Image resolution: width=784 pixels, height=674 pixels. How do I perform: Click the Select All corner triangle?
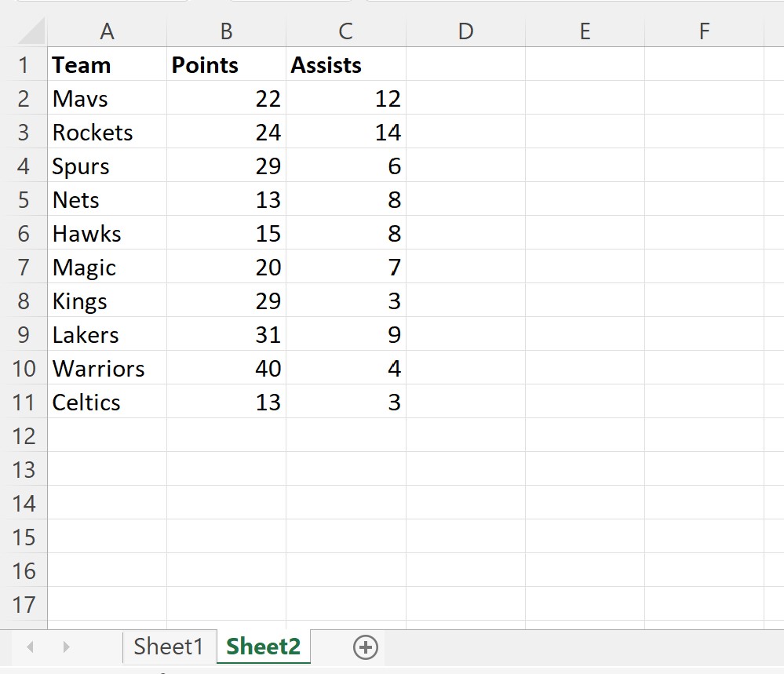(31, 31)
